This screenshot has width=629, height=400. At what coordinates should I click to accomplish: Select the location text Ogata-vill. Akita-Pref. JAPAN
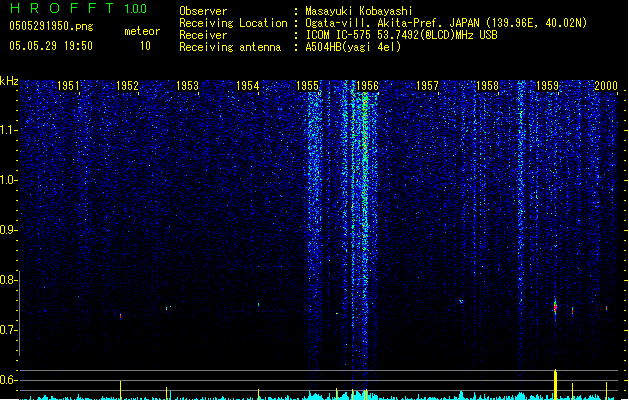click(393, 23)
